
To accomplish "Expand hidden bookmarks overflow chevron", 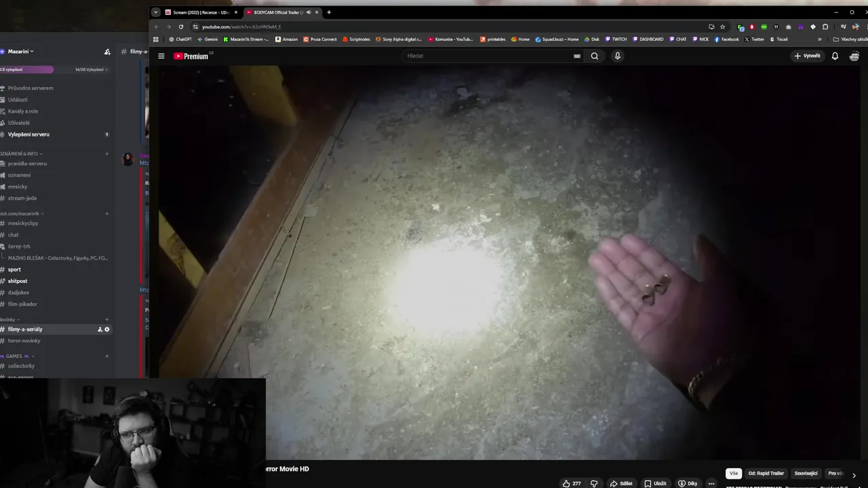I will coord(820,39).
